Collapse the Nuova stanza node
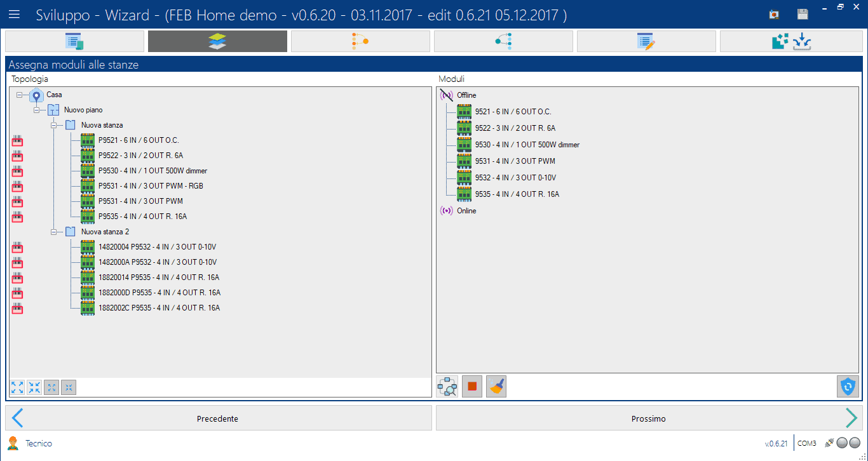Image resolution: width=868 pixels, height=461 pixels. click(x=53, y=125)
